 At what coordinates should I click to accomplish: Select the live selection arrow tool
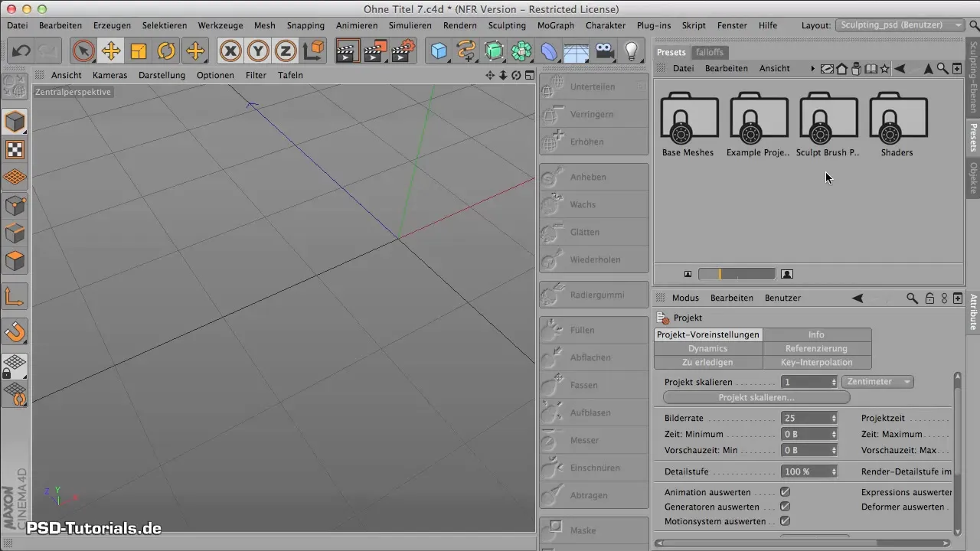click(x=83, y=51)
